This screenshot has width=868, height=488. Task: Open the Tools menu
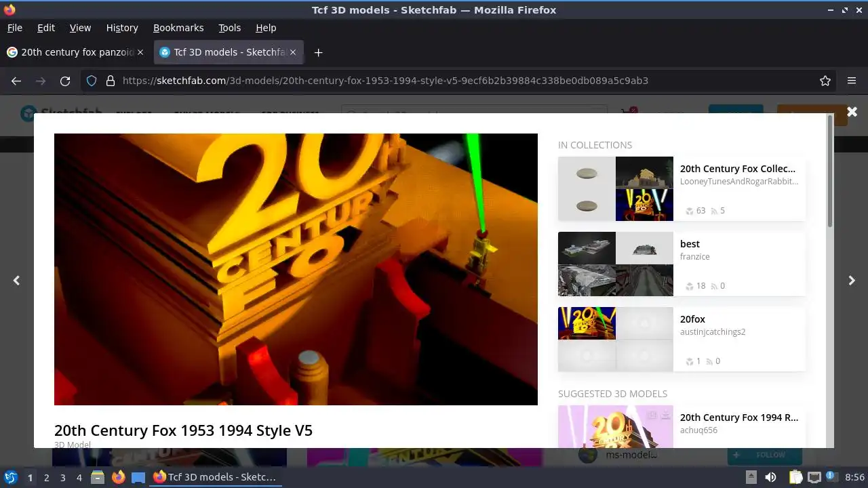(230, 28)
